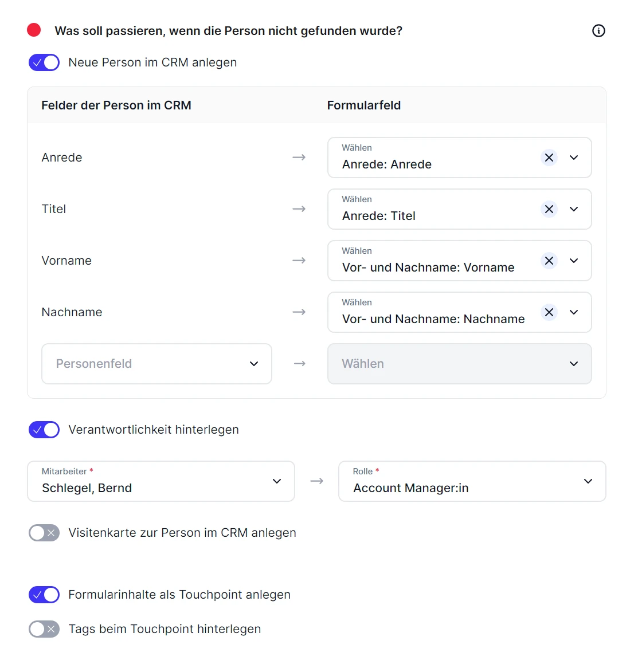The height and width of the screenshot is (672, 634).
Task: Clear the "Vor- und Nachname: Vorname" mapping
Action: [549, 261]
